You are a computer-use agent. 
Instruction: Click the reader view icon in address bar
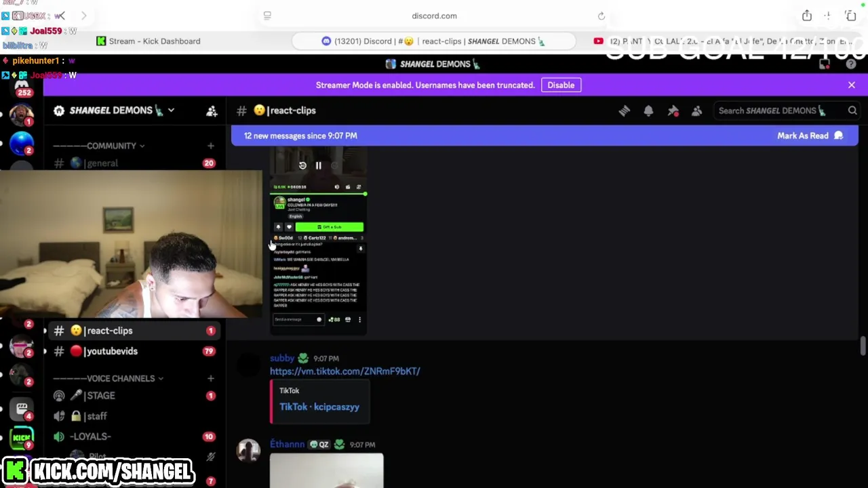[267, 16]
